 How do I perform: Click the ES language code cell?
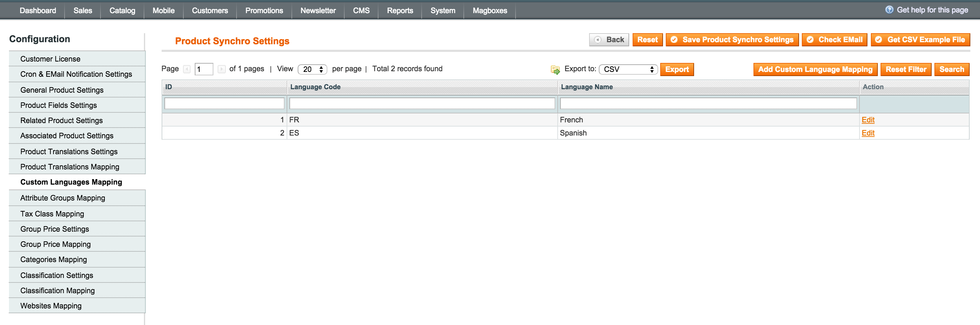click(x=422, y=133)
